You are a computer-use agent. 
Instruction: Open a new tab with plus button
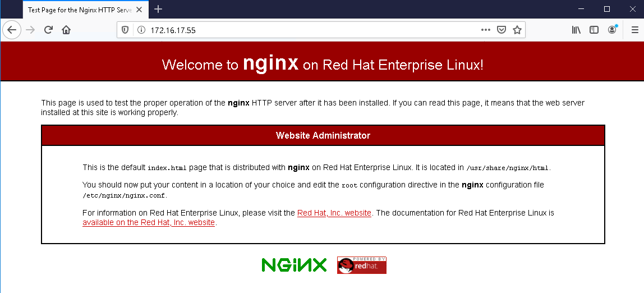[x=158, y=9]
